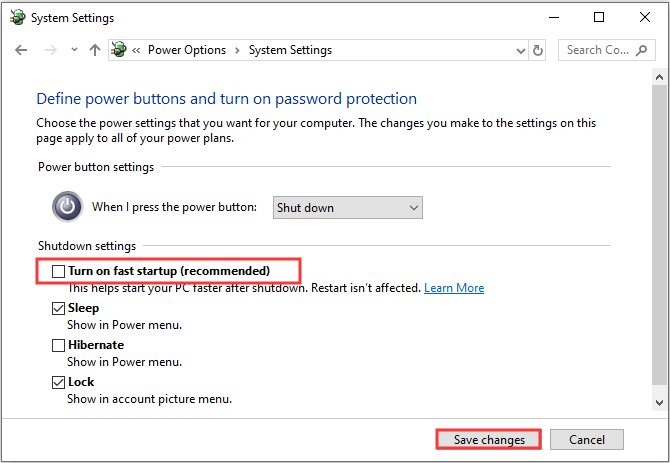
Task: Enable the Hibernate checkbox
Action: (x=59, y=345)
